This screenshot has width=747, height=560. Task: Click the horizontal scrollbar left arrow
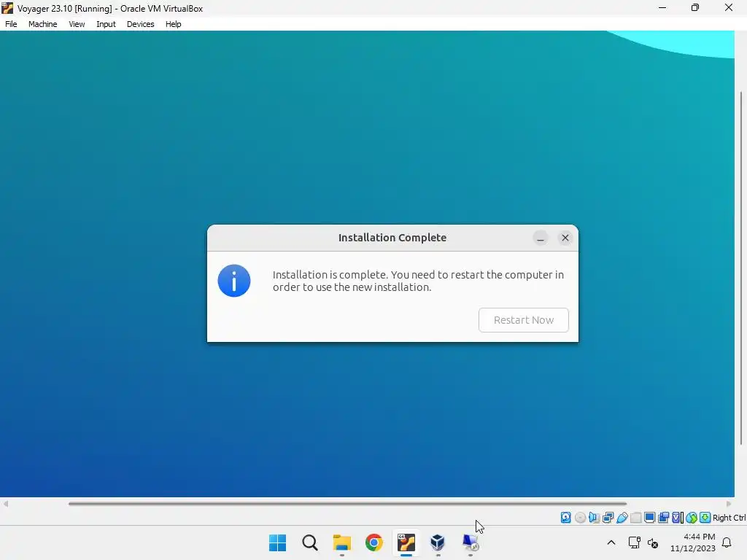point(6,504)
